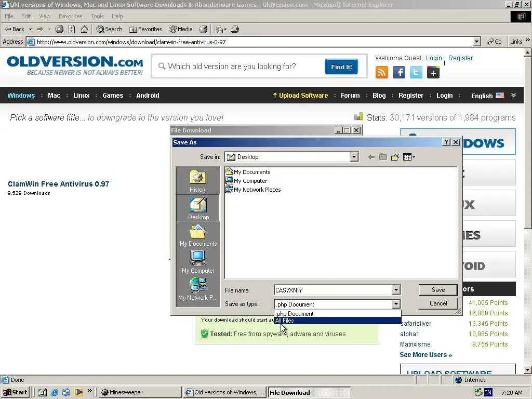Open the History icon in IE toolbar
532x399 pixels.
203,29
